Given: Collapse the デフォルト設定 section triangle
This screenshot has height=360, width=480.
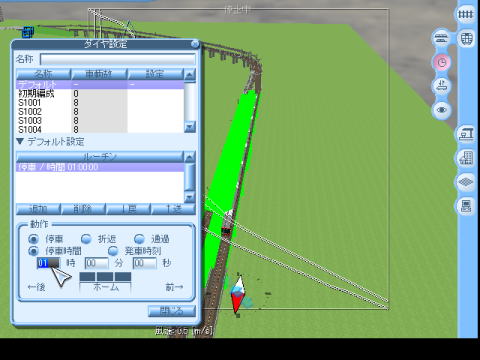Looking at the screenshot, I should [x=20, y=142].
